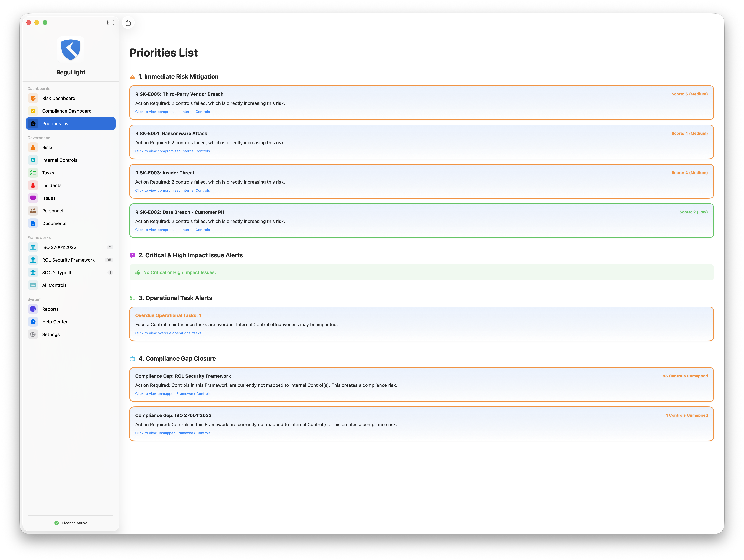This screenshot has width=744, height=560.
Task: Open Risk Dashboard via its pie icon
Action: (33, 98)
